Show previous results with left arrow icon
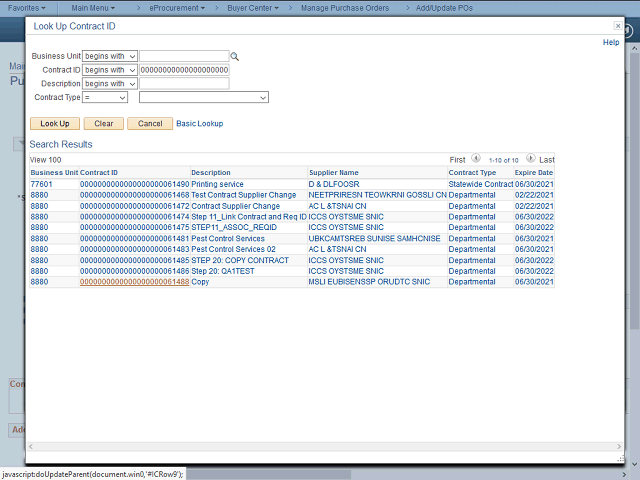Image resolution: width=640 pixels, height=480 pixels. tap(476, 159)
